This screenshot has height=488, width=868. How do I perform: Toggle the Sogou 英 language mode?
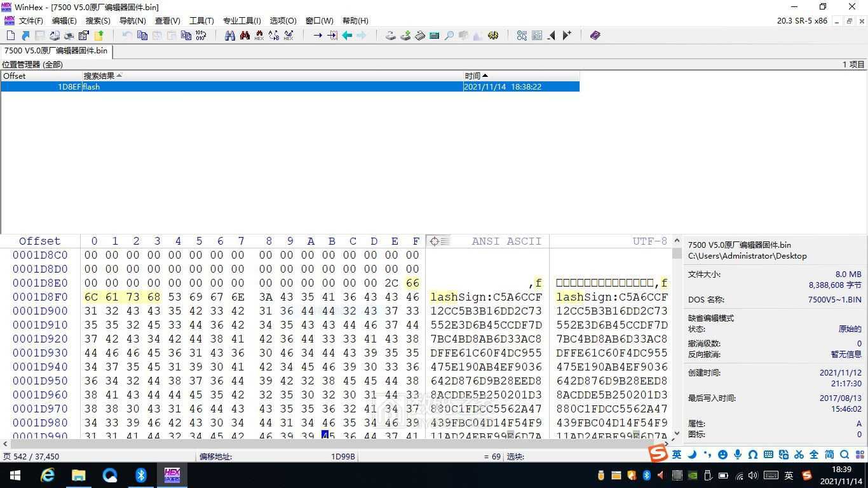click(677, 454)
